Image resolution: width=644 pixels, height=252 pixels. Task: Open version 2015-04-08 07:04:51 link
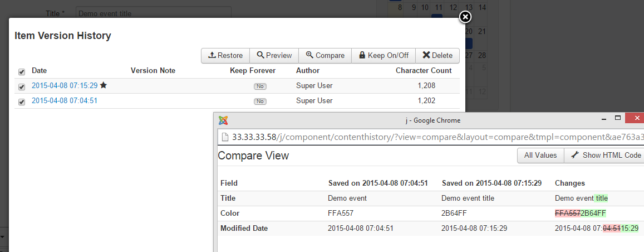coord(65,101)
